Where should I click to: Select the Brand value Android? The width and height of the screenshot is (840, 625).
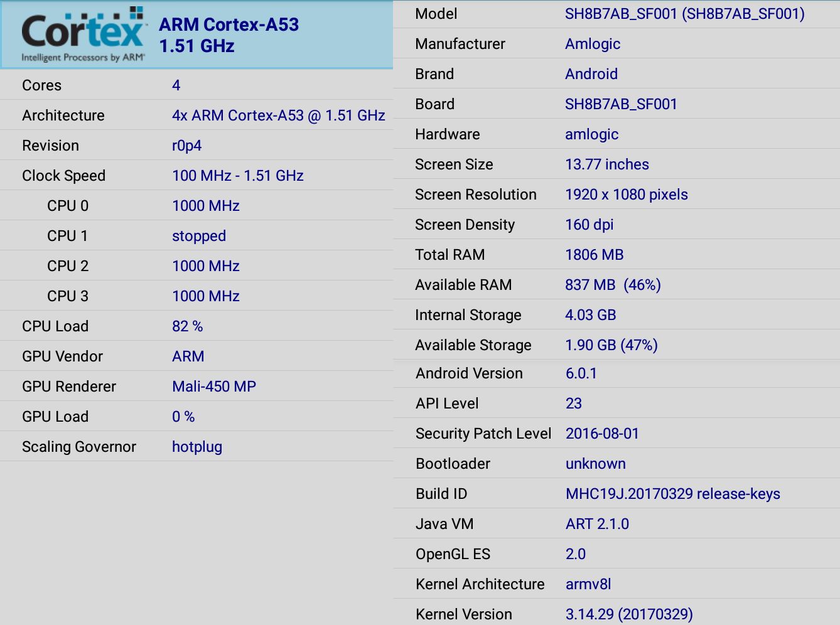(x=591, y=74)
